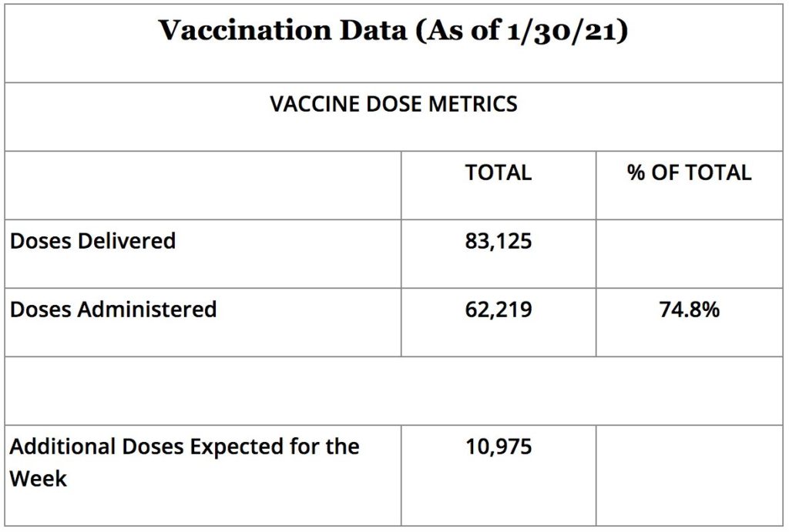Click the 83,125 doses delivered value

(498, 241)
